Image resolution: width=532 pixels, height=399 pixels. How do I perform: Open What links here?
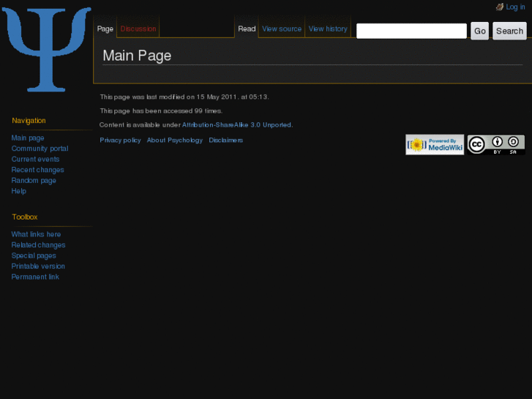[x=36, y=234]
